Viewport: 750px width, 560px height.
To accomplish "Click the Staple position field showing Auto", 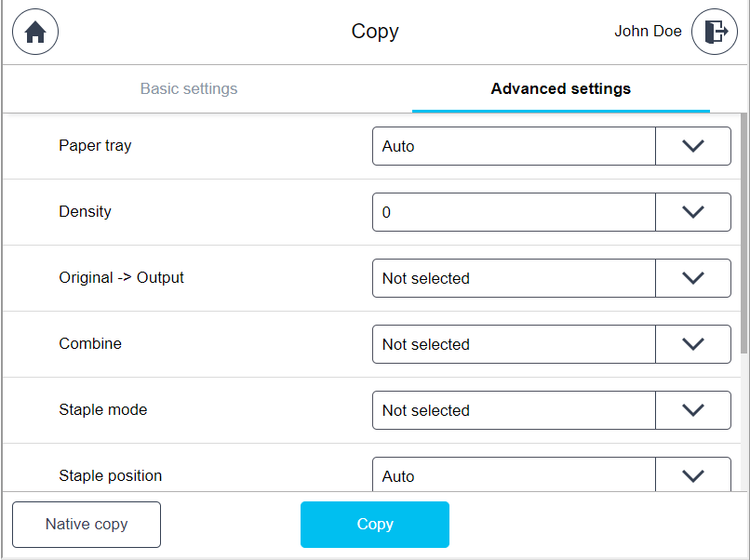I will click(x=514, y=475).
